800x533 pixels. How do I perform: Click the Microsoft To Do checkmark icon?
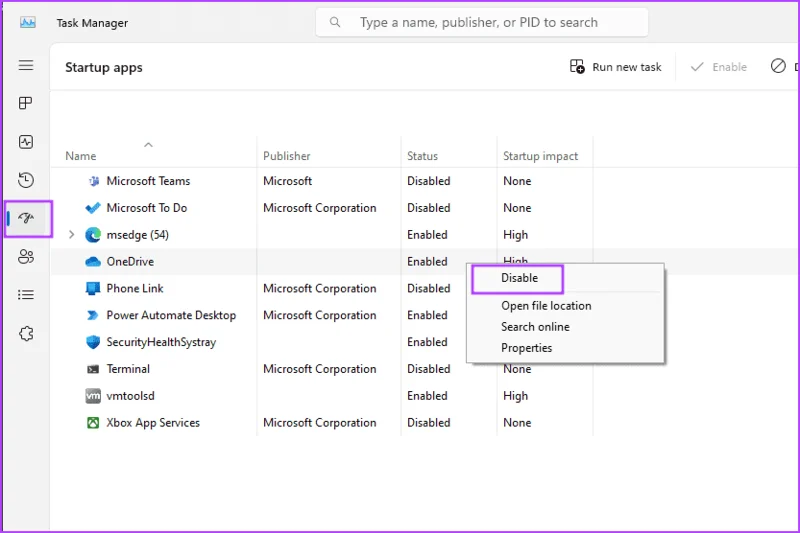(93, 208)
